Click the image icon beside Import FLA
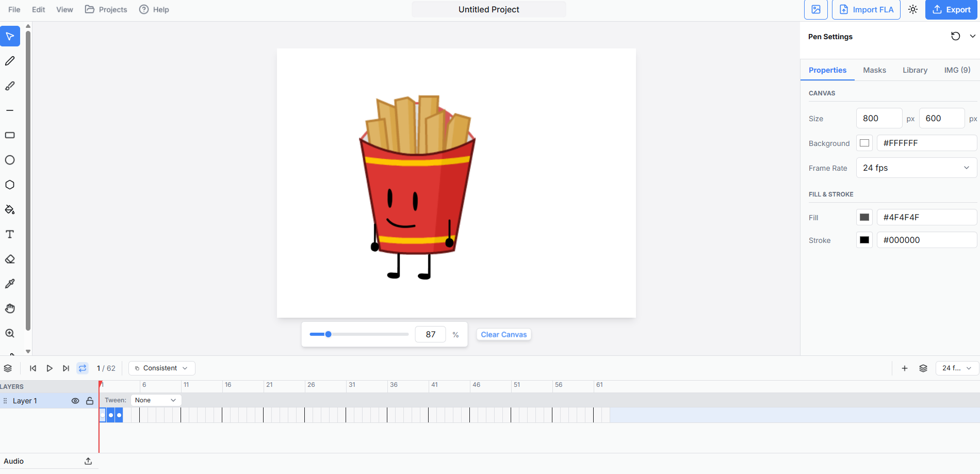The height and width of the screenshot is (474, 980). (x=816, y=9)
